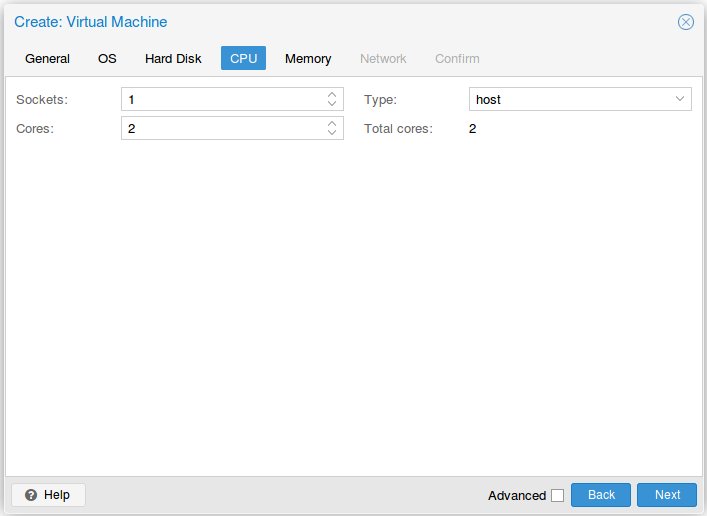Go to the Memory tab
Screen dimensions: 707x516
click(308, 59)
